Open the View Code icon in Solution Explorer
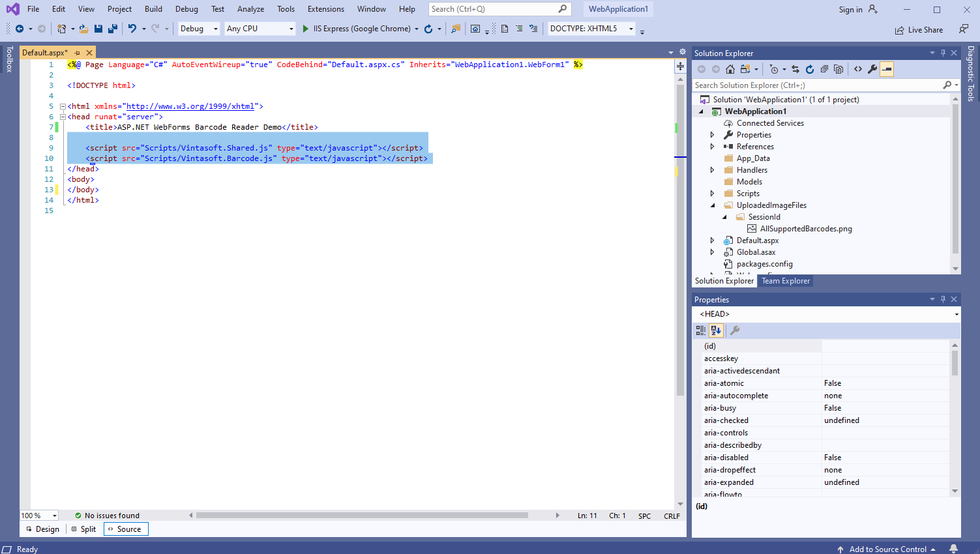This screenshot has height=554, width=980. tap(858, 69)
